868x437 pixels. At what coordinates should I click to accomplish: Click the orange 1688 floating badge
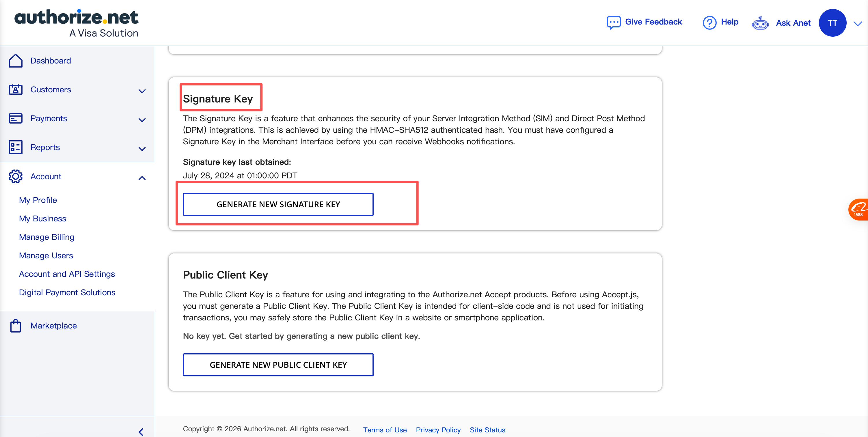[858, 209]
